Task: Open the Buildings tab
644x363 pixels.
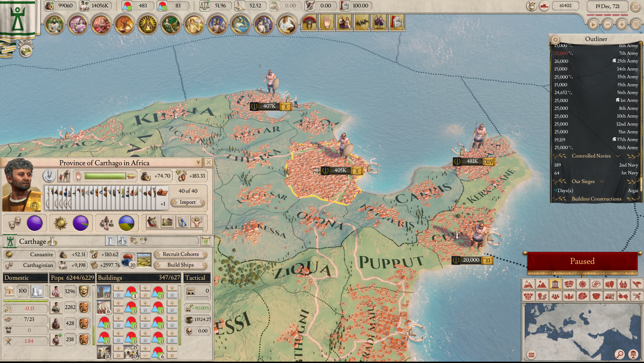Action: [x=139, y=278]
